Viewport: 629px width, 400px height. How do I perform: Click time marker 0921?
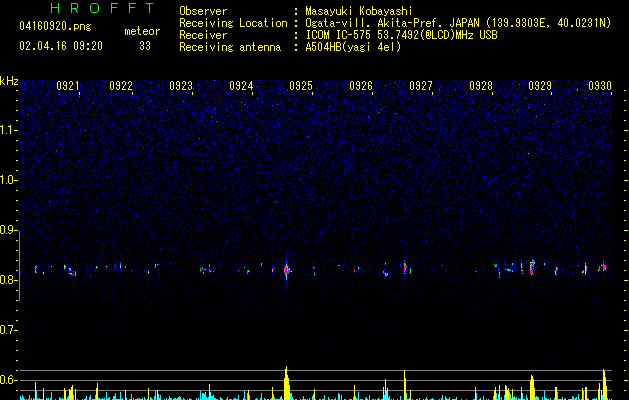67,86
